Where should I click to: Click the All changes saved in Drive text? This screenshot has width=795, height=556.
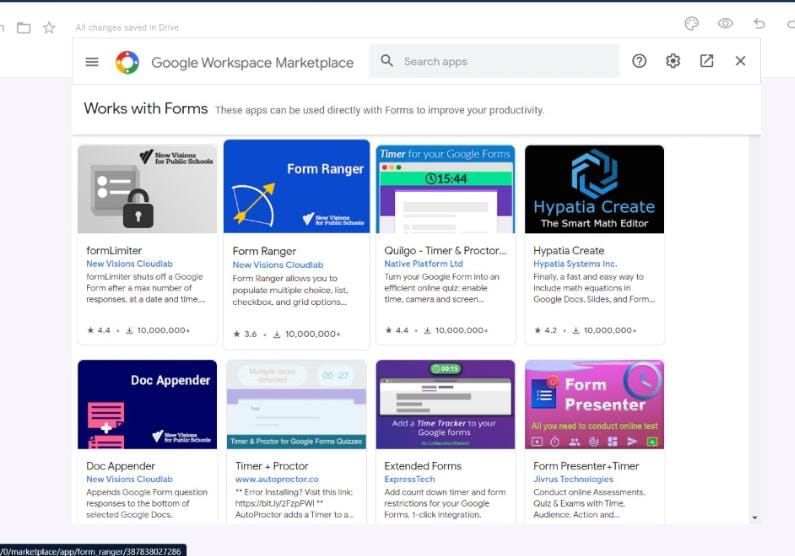tap(127, 27)
